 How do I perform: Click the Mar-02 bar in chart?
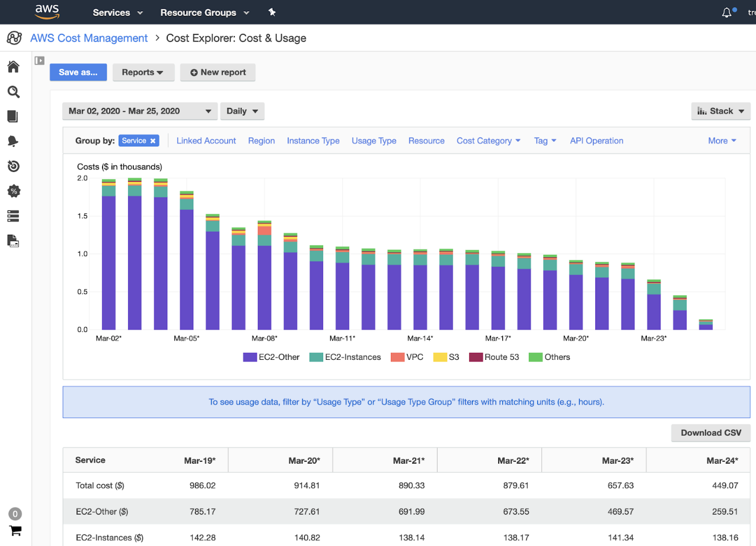coord(109,254)
